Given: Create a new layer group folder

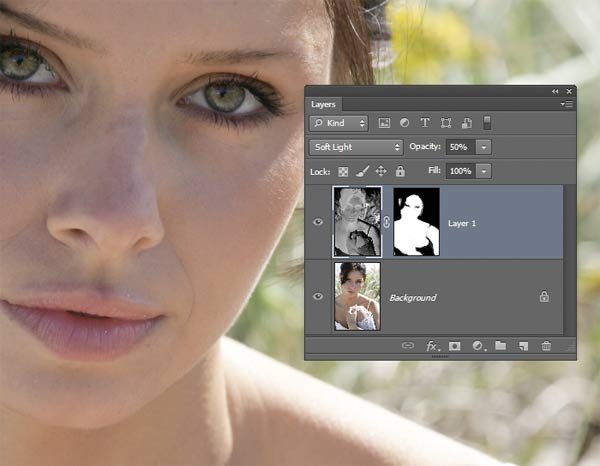Looking at the screenshot, I should [x=500, y=346].
